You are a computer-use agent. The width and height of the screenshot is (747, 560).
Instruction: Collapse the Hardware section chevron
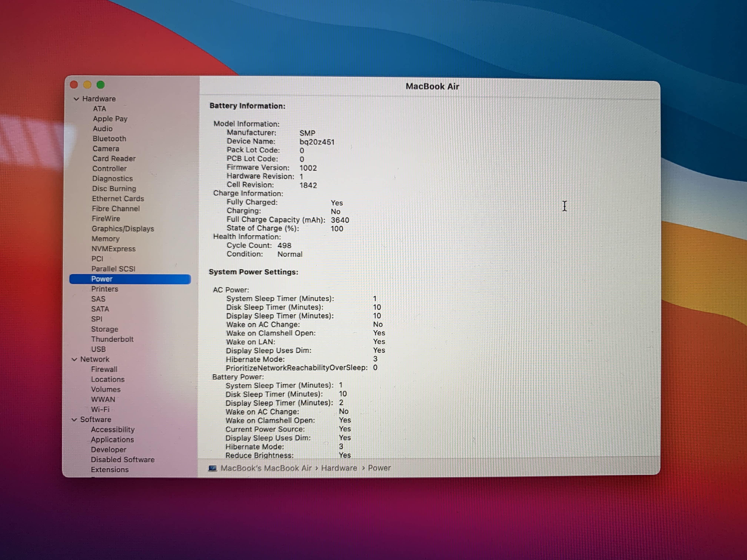76,99
